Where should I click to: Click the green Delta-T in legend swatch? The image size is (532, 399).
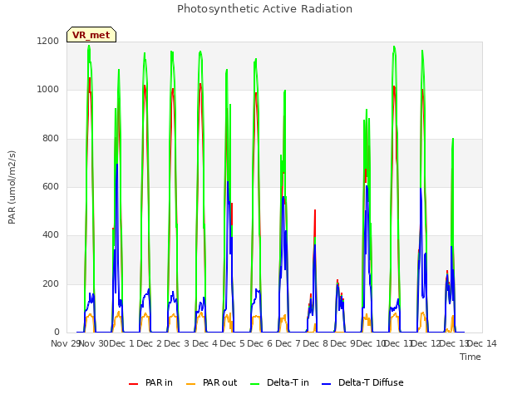tap(255, 384)
